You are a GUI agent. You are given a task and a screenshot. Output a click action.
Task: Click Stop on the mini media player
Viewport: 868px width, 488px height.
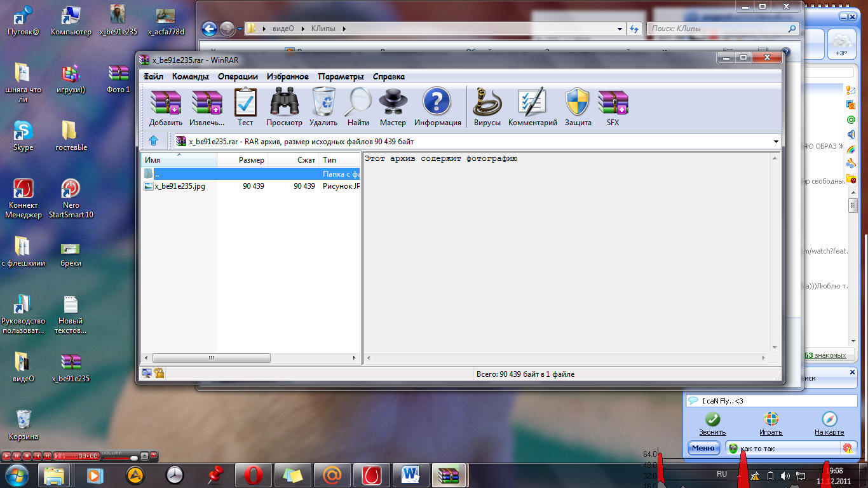tap(27, 456)
